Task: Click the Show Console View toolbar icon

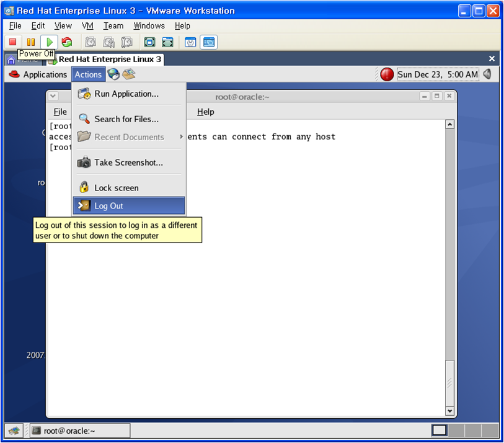Action: pos(190,42)
